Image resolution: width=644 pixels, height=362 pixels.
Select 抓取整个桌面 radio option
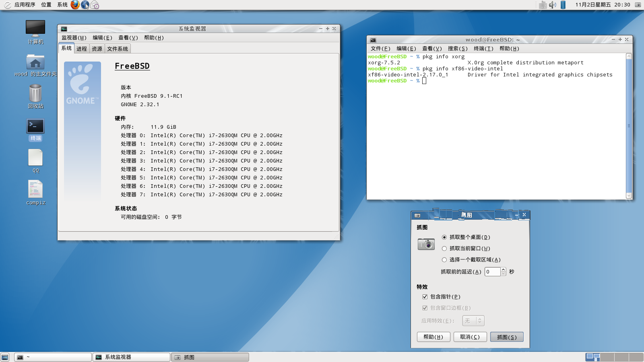click(x=466, y=237)
